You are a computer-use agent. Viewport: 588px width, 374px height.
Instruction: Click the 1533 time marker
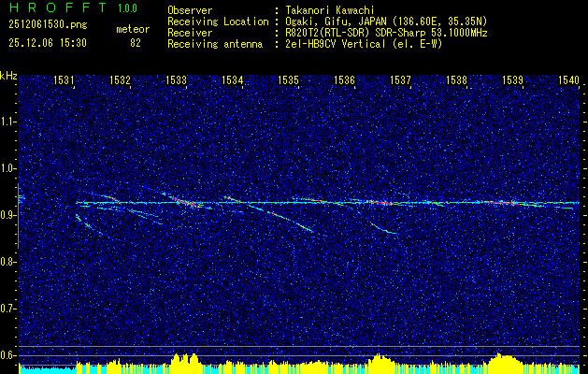pos(176,79)
